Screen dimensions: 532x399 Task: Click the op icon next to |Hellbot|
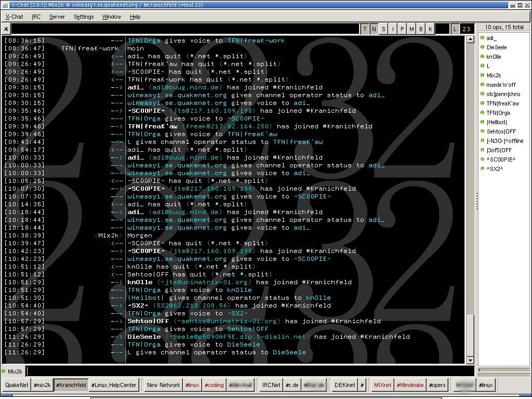[x=482, y=122]
